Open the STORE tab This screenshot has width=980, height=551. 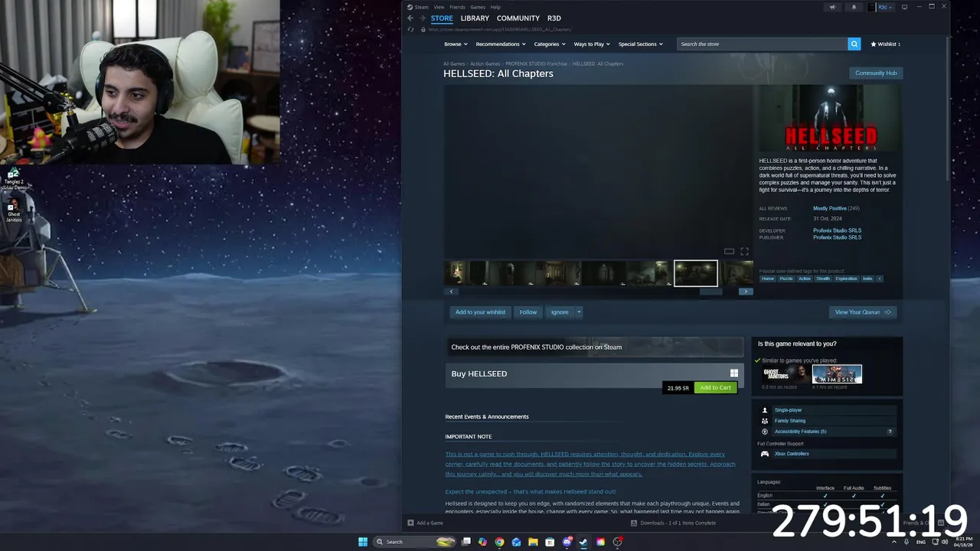(442, 18)
